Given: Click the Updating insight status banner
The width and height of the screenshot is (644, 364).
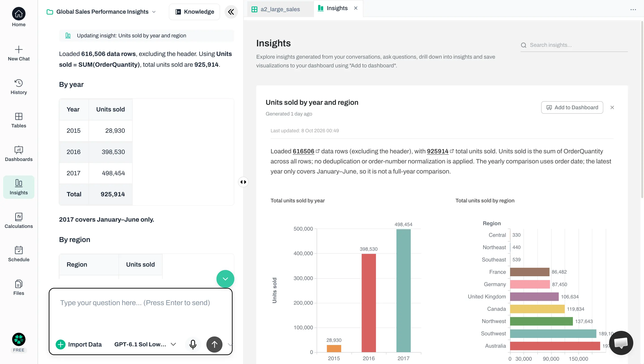Looking at the screenshot, I should tap(146, 36).
